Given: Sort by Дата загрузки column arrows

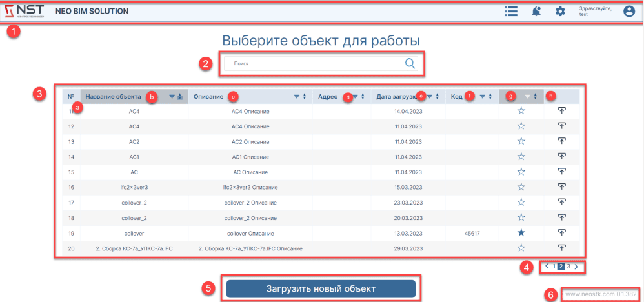Looking at the screenshot, I should [x=438, y=97].
